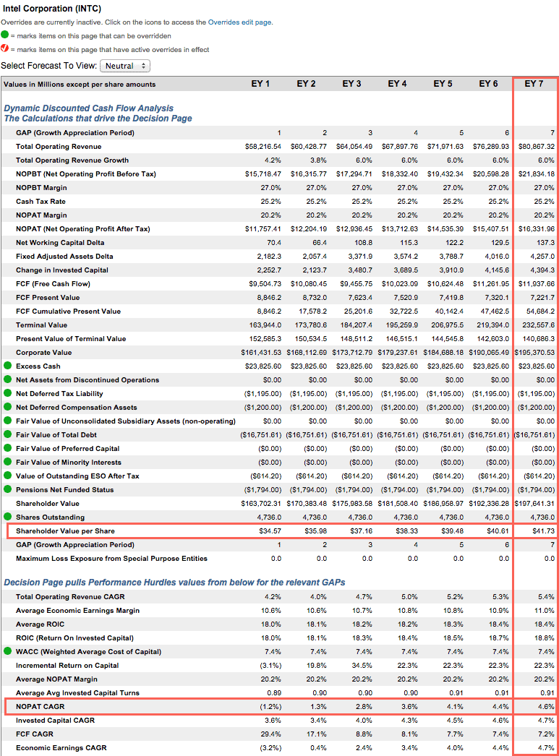Select the EY 1 column header
Viewport: 559px width, 756px height.
[260, 84]
